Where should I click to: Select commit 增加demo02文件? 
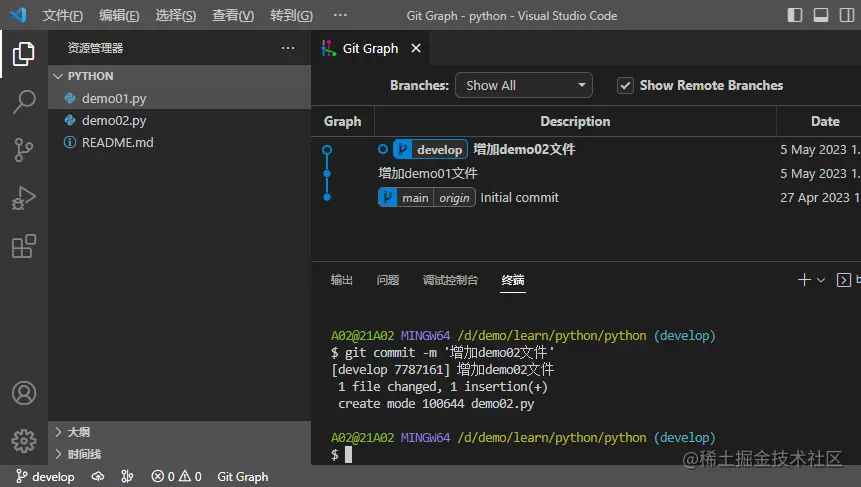(x=524, y=149)
